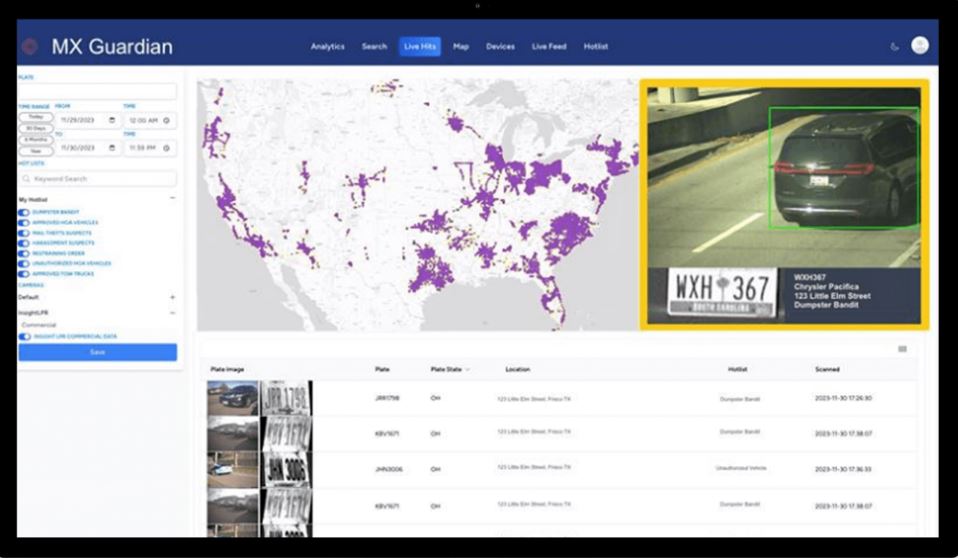This screenshot has height=558, width=958.
Task: Toggle dark mode with the moon icon
Action: click(x=894, y=46)
